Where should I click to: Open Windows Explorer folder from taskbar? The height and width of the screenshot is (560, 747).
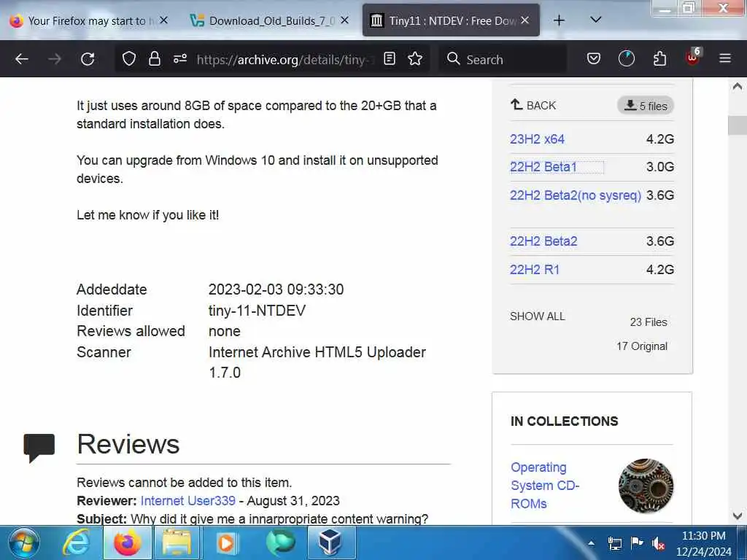point(177,542)
